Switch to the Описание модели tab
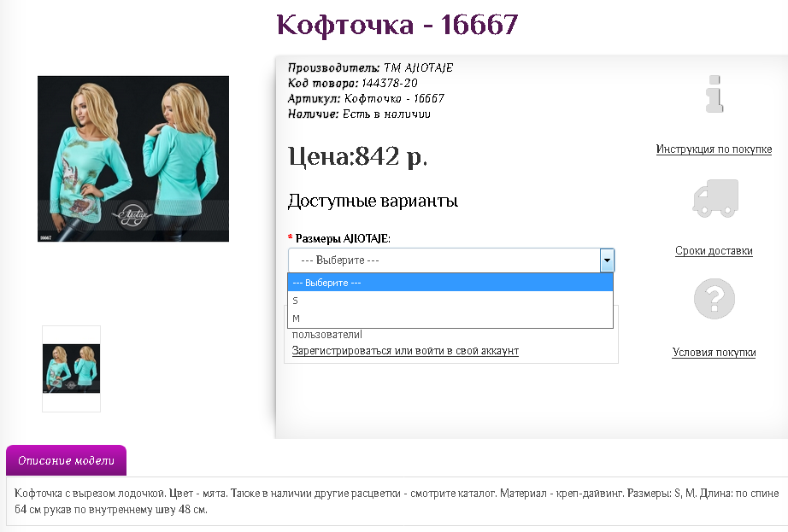788x532 pixels. pyautogui.click(x=67, y=460)
